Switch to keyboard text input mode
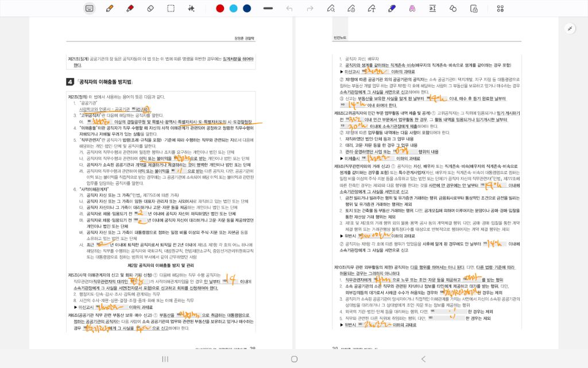 tap(89, 8)
